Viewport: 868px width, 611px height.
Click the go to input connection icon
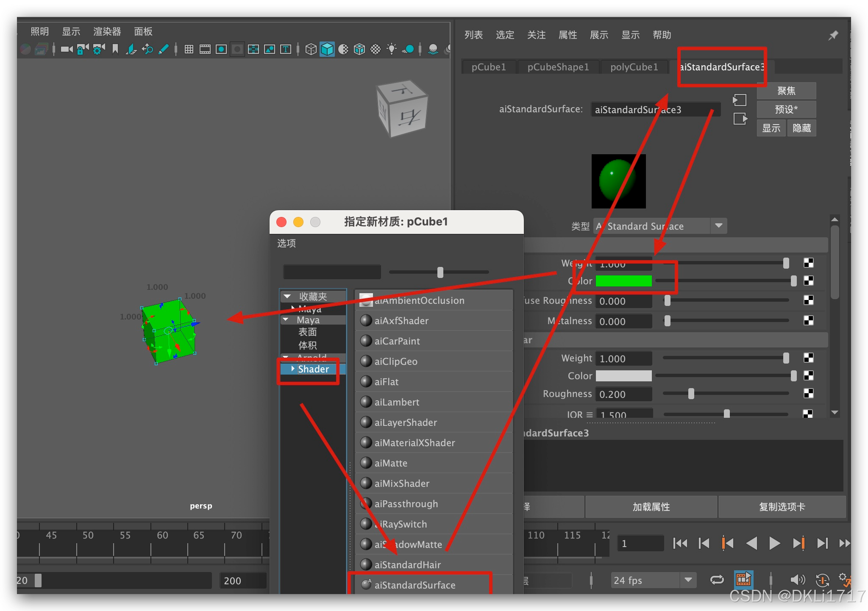pos(740,100)
